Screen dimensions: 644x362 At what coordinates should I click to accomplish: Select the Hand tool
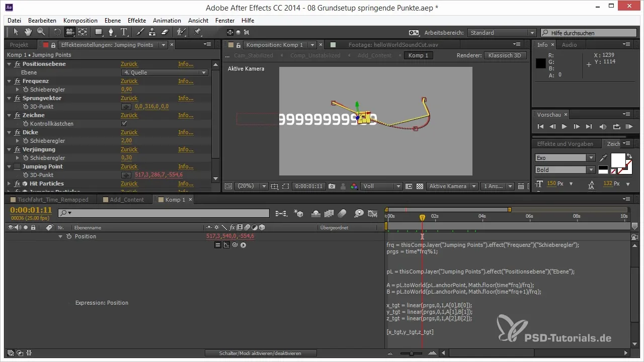click(x=28, y=32)
